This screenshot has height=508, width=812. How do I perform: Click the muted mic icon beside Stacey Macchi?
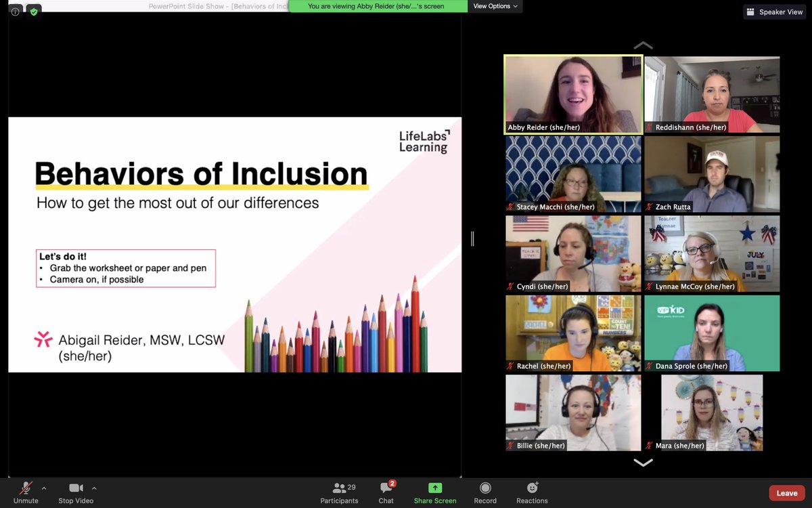[x=511, y=207]
